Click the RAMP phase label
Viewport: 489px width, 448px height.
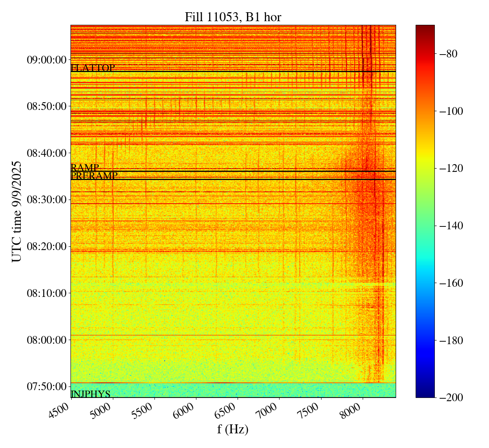click(x=85, y=167)
